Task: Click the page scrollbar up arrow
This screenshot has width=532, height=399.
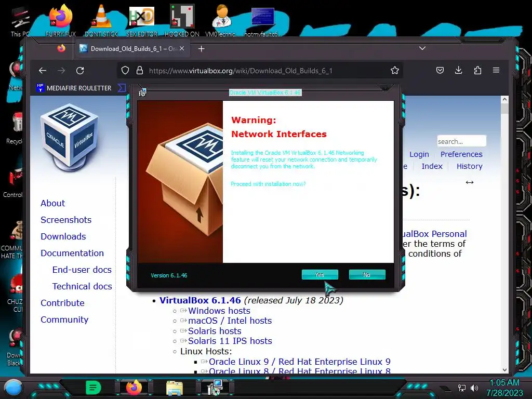Action: click(504, 100)
